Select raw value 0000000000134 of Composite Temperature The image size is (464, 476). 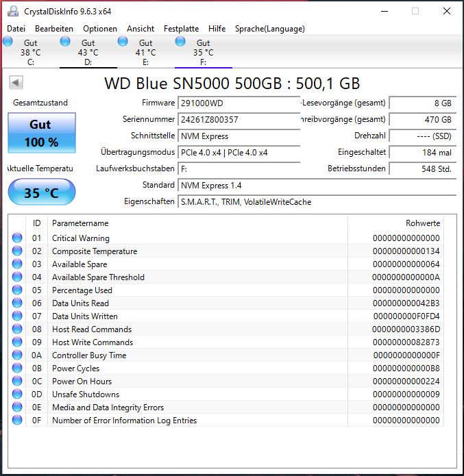406,251
